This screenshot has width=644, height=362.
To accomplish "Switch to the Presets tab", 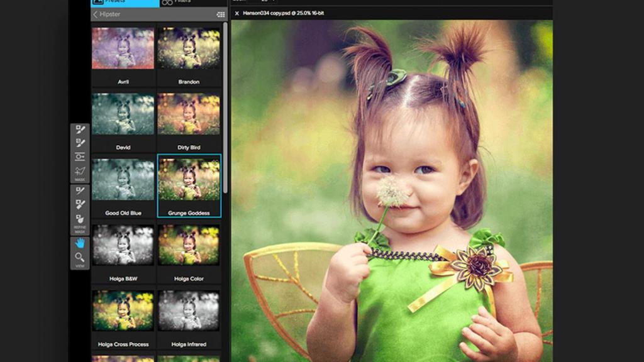I will [125, 3].
